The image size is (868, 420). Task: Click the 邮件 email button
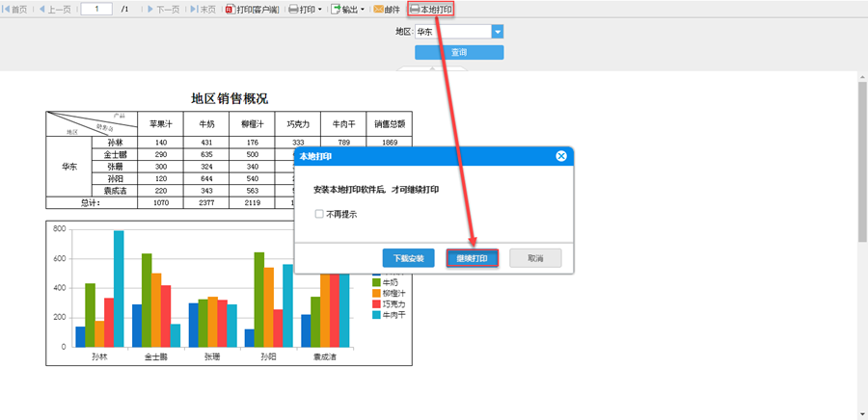point(387,10)
